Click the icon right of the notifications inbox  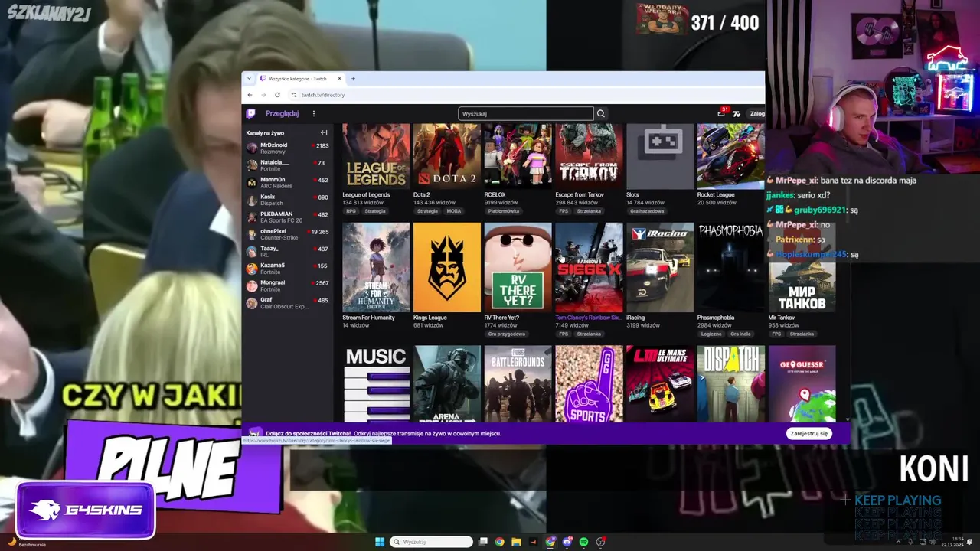point(737,113)
